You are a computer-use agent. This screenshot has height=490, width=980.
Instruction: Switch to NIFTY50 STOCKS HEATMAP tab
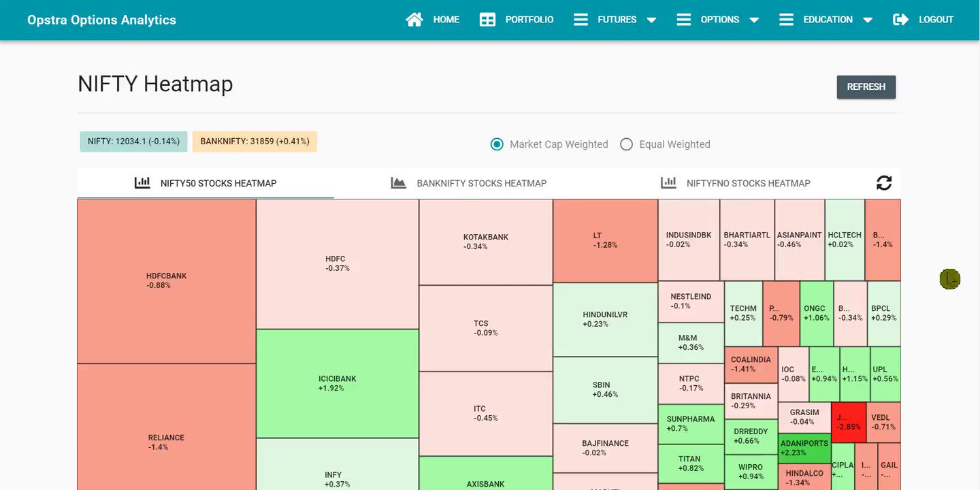point(206,183)
